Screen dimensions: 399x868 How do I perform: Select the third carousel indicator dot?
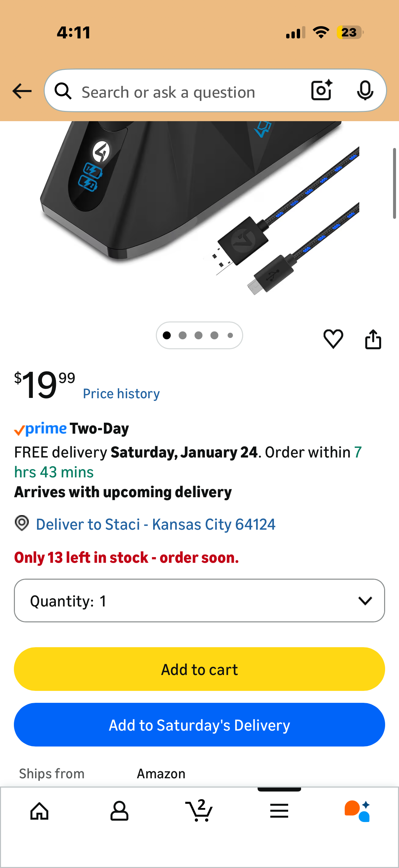pyautogui.click(x=199, y=335)
